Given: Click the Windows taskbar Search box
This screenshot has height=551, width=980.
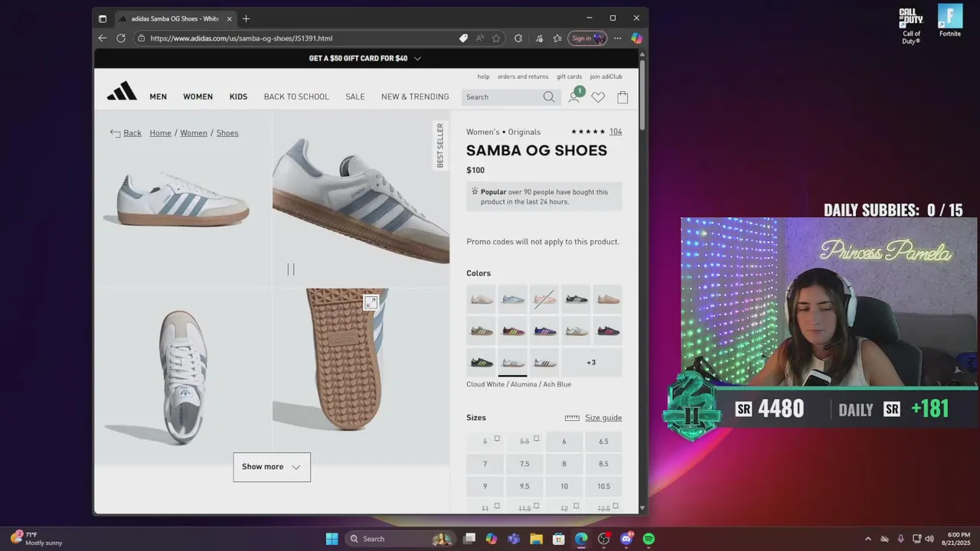Looking at the screenshot, I should [399, 539].
